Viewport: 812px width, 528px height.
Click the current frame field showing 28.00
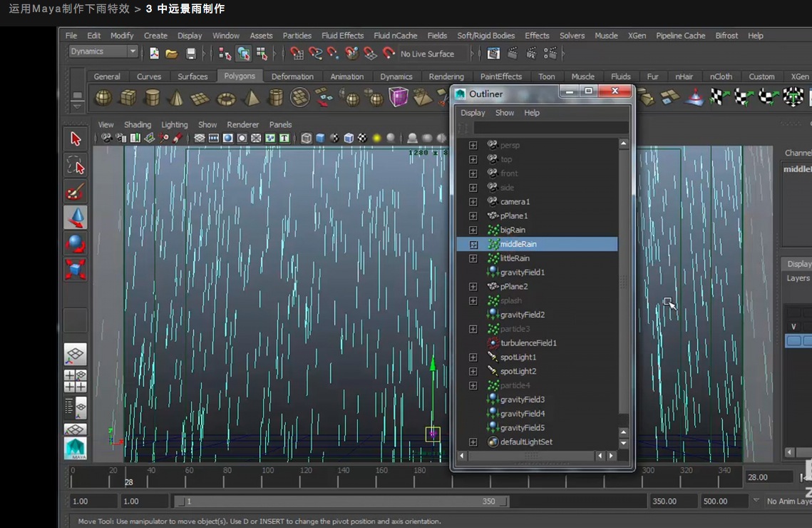pos(769,477)
